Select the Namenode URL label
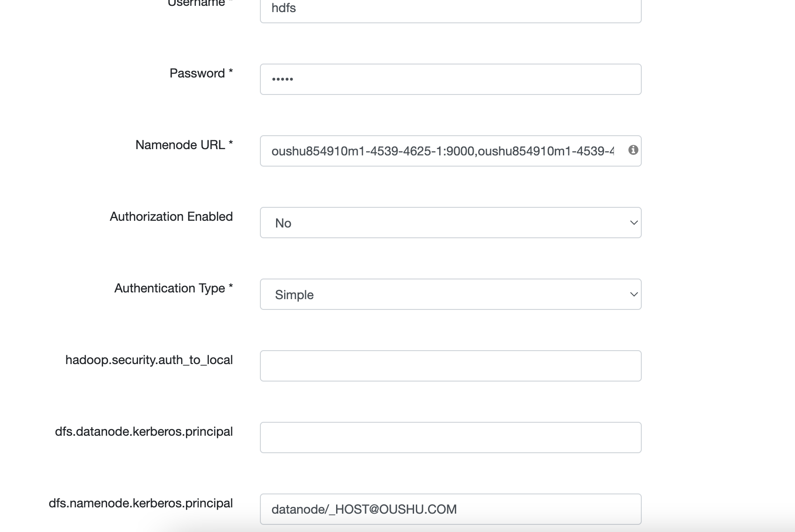 [x=184, y=145]
